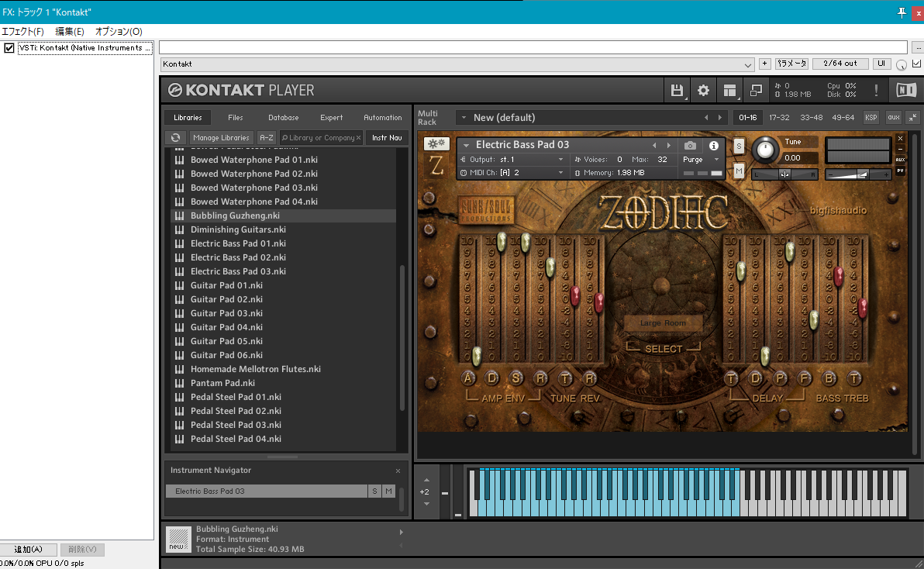Open Kontakt options gear icon
This screenshot has height=569, width=924.
(703, 90)
